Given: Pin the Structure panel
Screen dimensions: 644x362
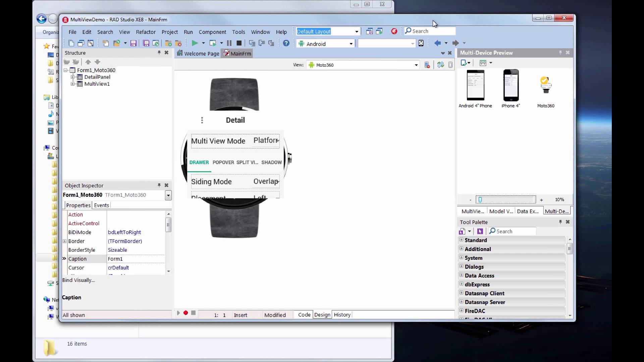Looking at the screenshot, I should 159,53.
